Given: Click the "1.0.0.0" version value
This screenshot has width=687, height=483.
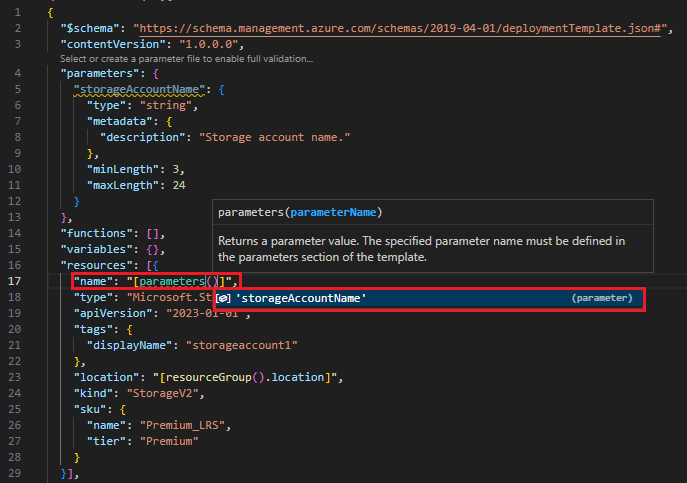Looking at the screenshot, I should (208, 44).
